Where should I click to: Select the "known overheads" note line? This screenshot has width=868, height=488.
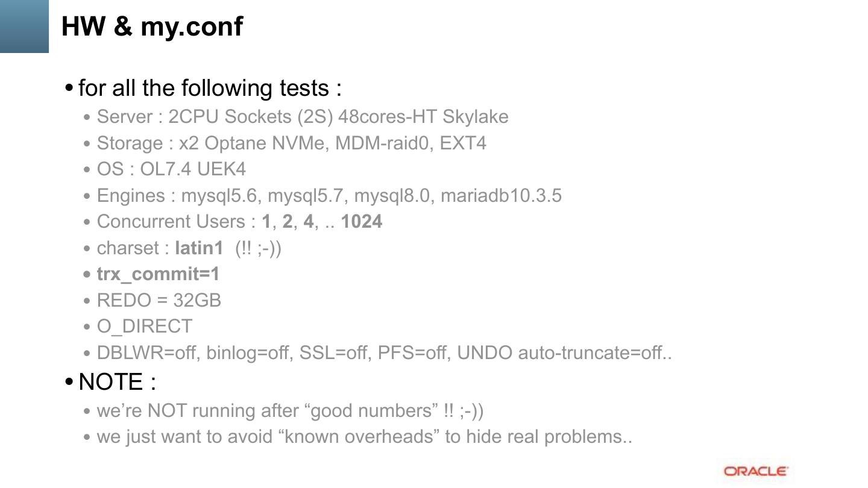point(364,437)
